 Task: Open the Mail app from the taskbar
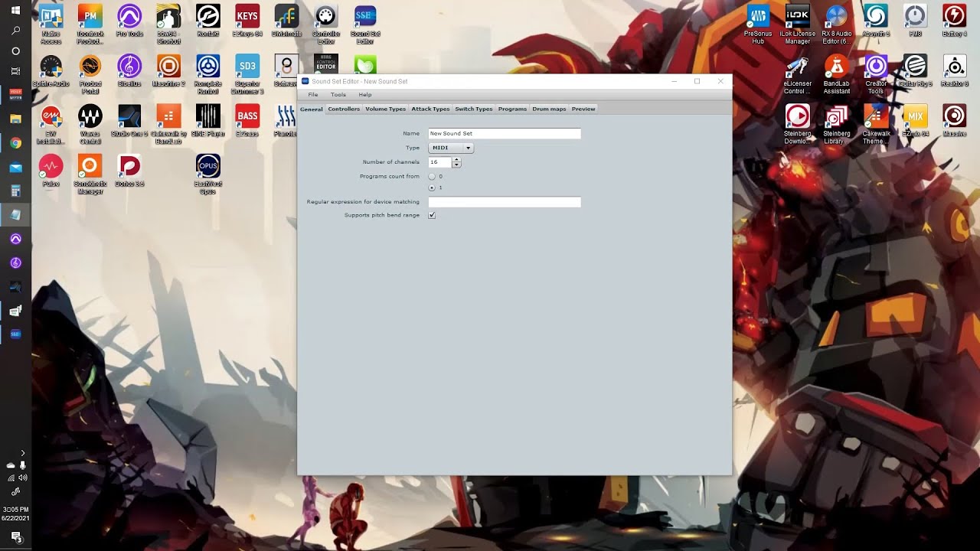point(15,167)
